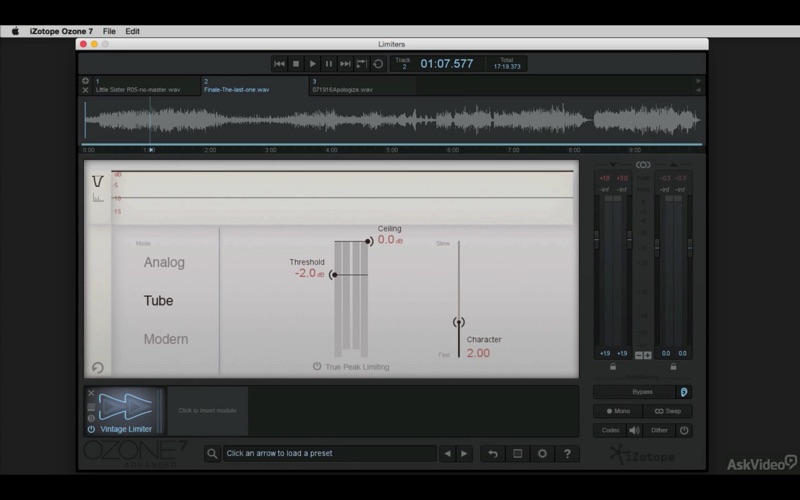Image resolution: width=800 pixels, height=500 pixels.
Task: Switch to 071916Apologize.wav track tab
Action: 363,86
